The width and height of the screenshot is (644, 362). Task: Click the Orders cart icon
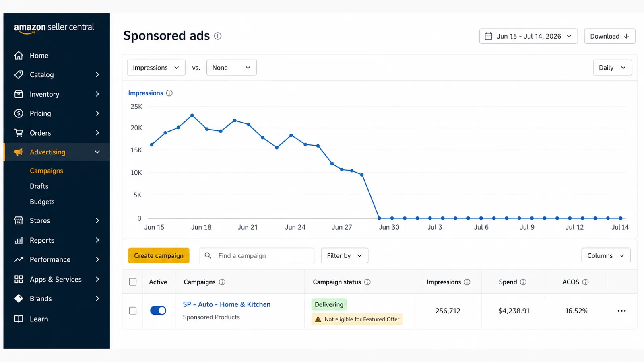tap(19, 133)
